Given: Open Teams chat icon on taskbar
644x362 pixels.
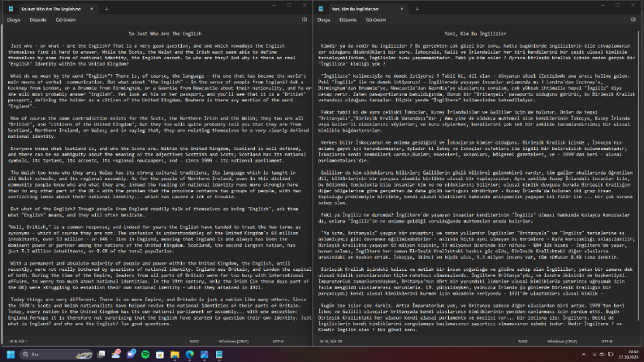Looking at the screenshot, I should pyautogui.click(x=131, y=354).
